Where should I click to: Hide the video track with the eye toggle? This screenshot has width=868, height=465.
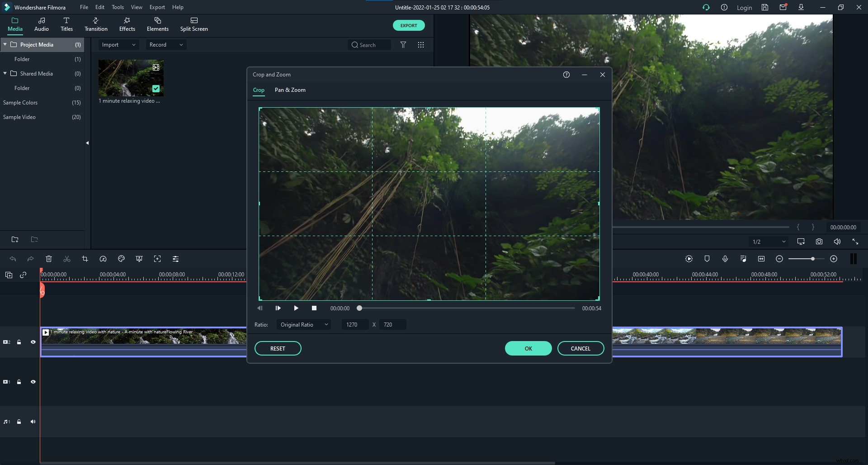[x=33, y=342]
